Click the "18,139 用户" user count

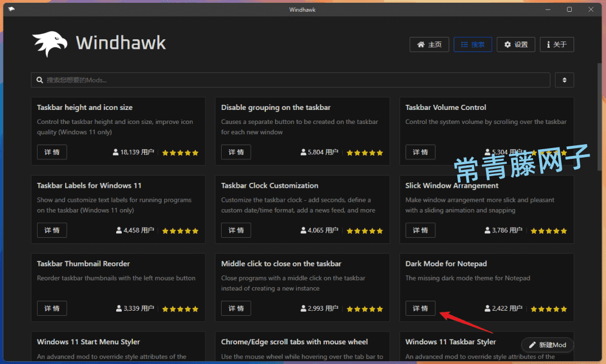tap(134, 152)
